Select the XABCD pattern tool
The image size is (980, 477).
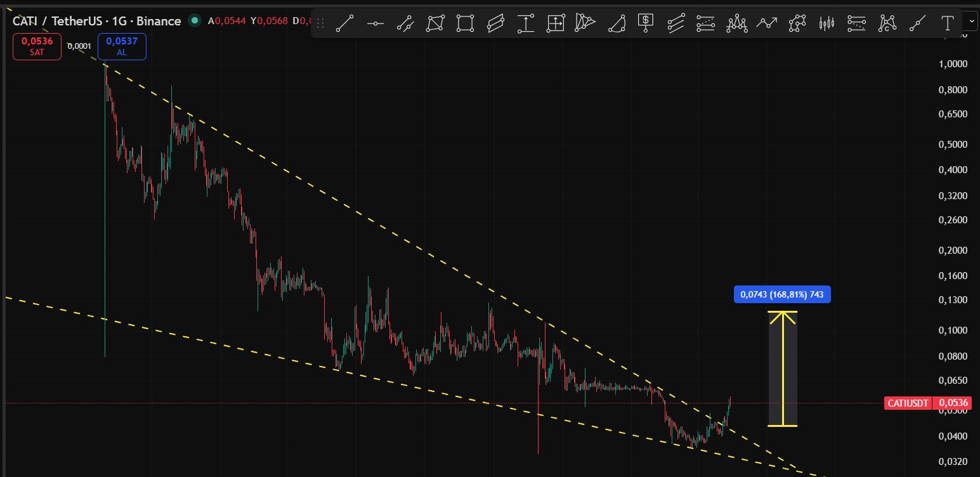(797, 23)
